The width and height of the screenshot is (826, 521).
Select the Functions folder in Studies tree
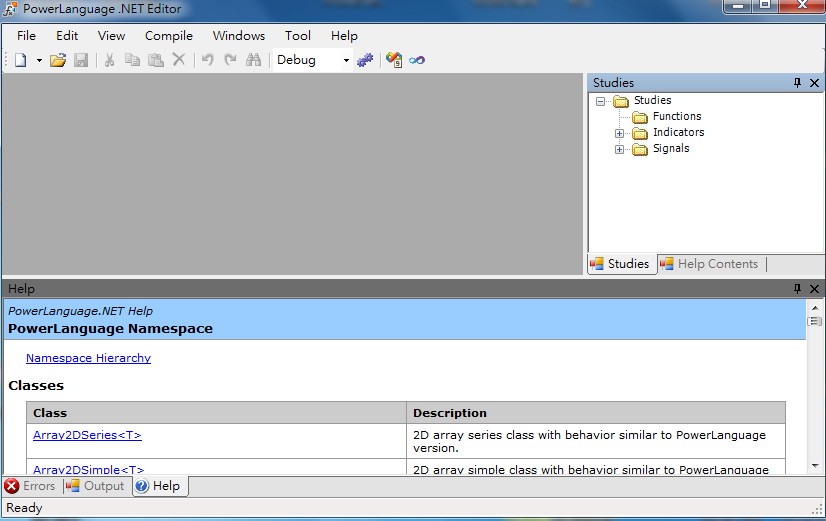click(677, 116)
